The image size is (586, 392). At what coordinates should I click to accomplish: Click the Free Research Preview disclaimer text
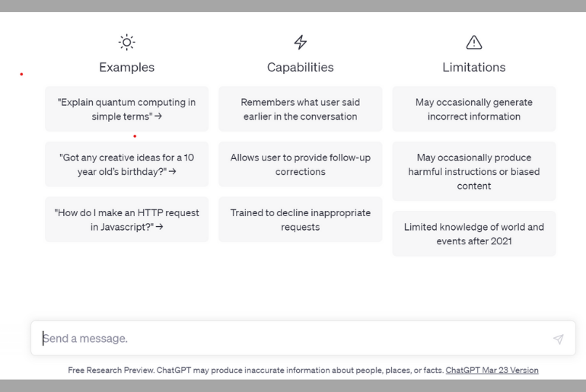pyautogui.click(x=256, y=371)
